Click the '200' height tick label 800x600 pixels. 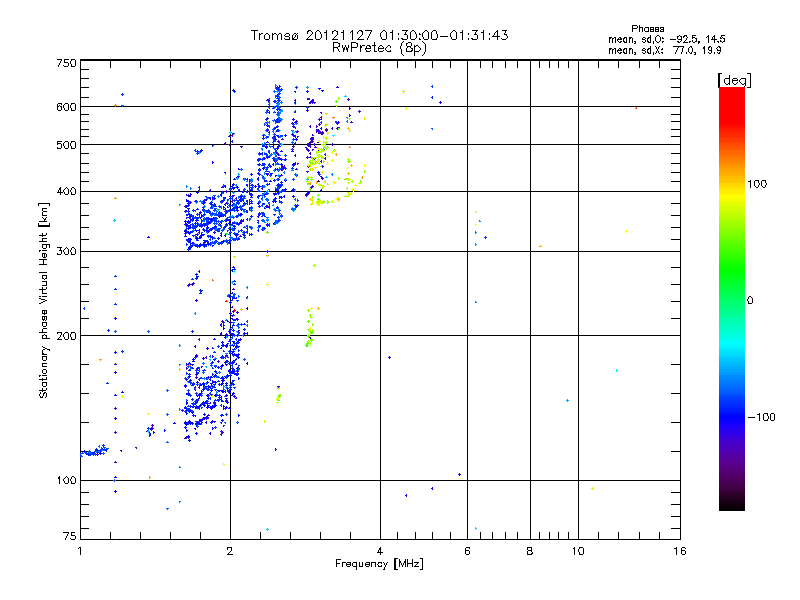click(66, 336)
